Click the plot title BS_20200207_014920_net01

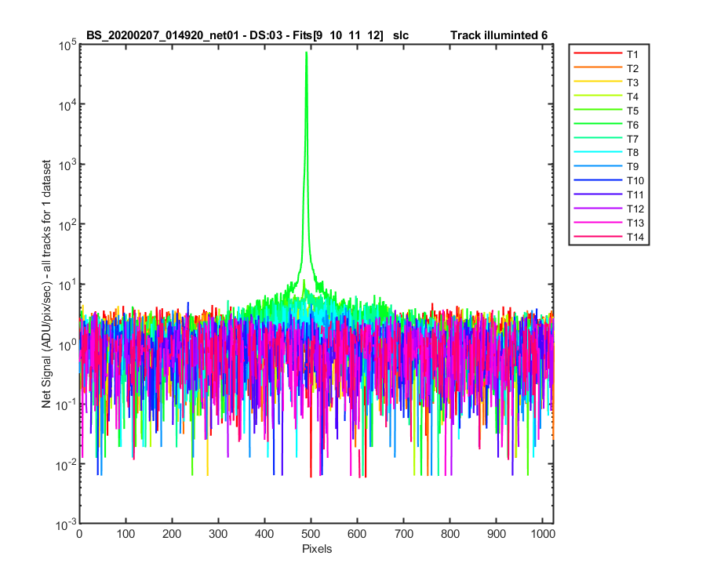tap(162, 35)
